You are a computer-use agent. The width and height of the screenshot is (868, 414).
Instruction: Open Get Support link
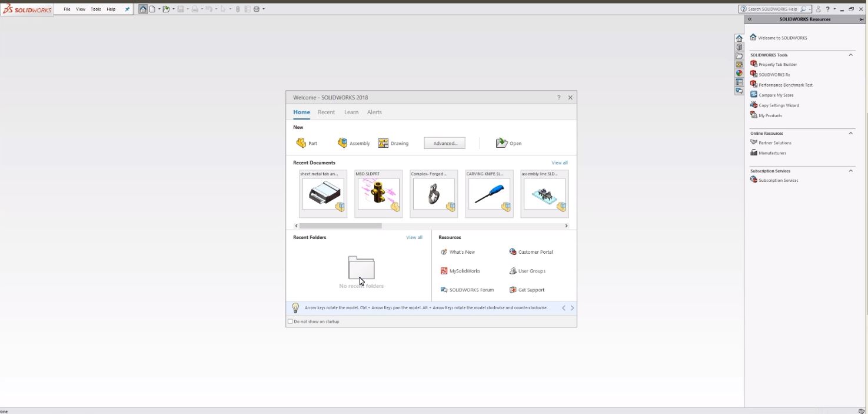click(527, 290)
